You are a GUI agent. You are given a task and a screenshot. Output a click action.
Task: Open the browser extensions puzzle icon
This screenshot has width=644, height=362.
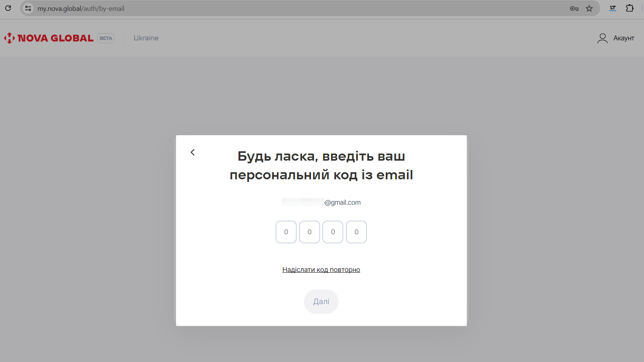click(630, 8)
